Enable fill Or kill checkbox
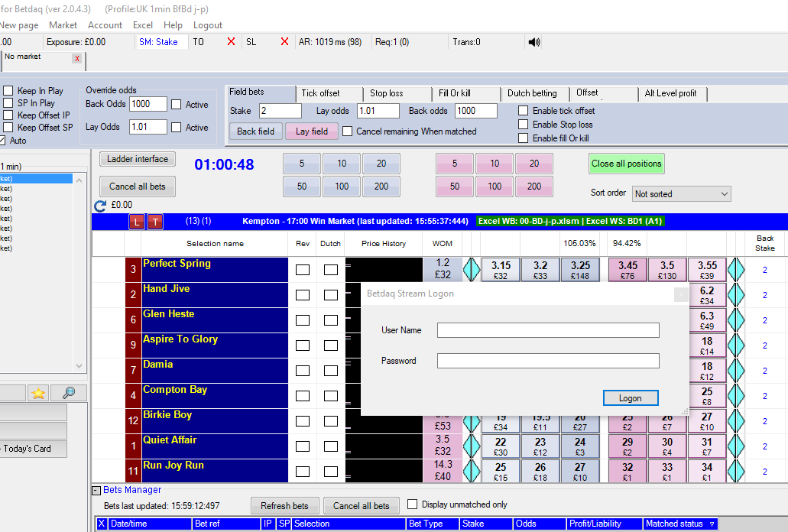This screenshot has height=532, width=788. click(523, 138)
